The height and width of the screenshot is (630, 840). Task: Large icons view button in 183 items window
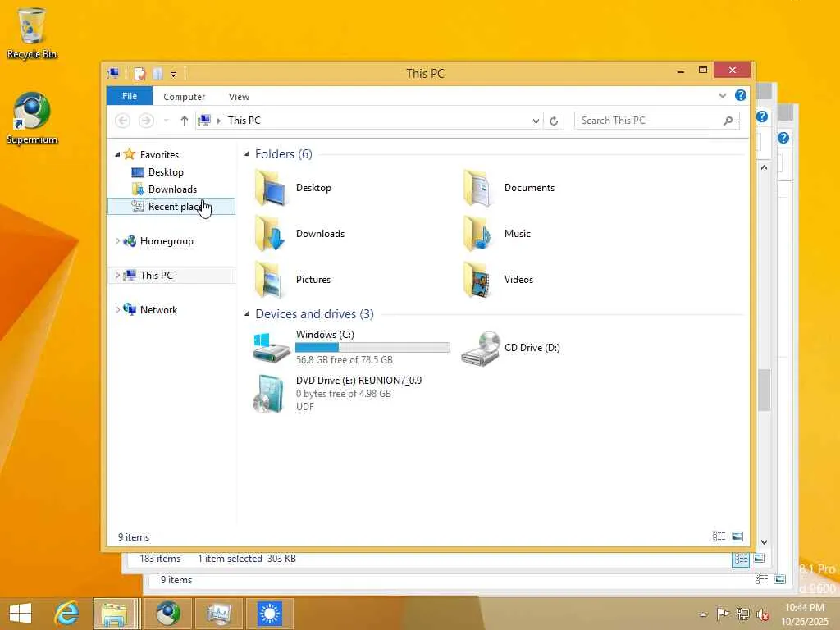(759, 558)
